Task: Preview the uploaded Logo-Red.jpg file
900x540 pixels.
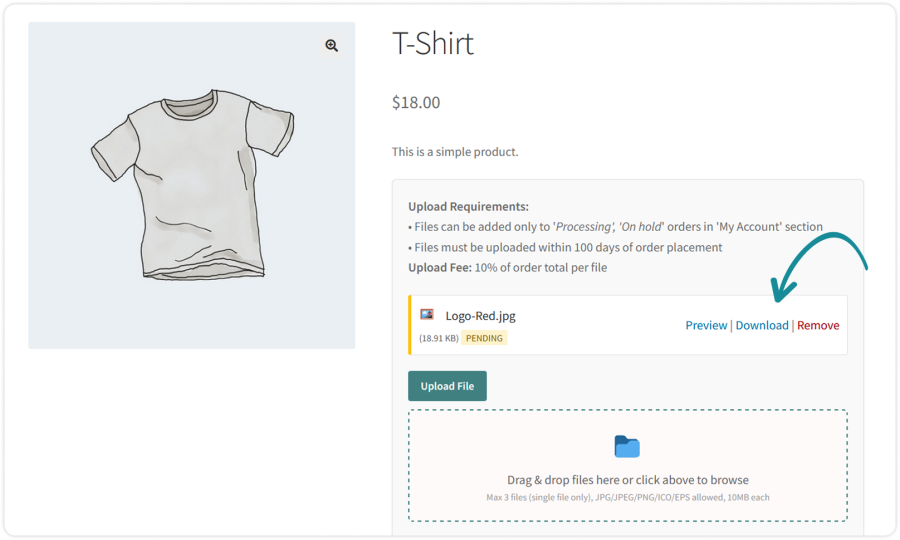Action: (x=706, y=325)
